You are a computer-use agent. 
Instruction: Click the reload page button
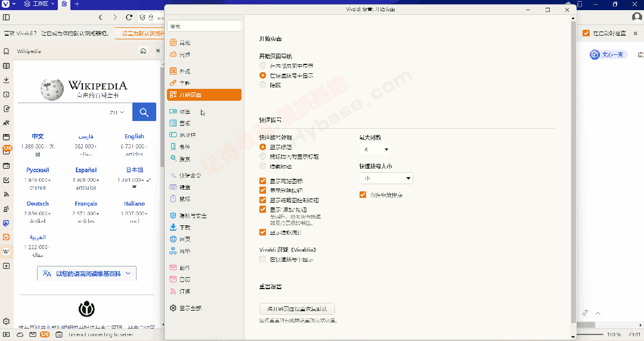pyautogui.click(x=129, y=17)
